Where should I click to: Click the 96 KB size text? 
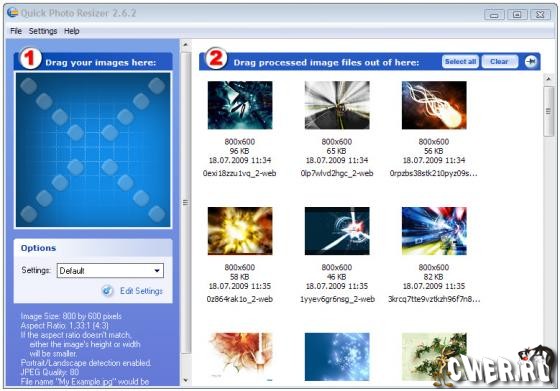pos(240,151)
